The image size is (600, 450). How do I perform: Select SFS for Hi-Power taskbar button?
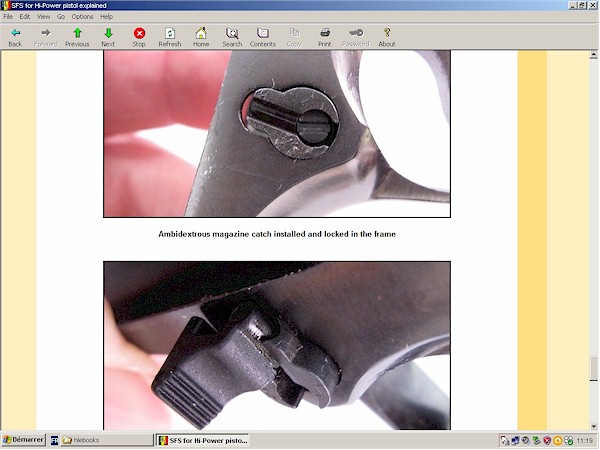pos(203,440)
